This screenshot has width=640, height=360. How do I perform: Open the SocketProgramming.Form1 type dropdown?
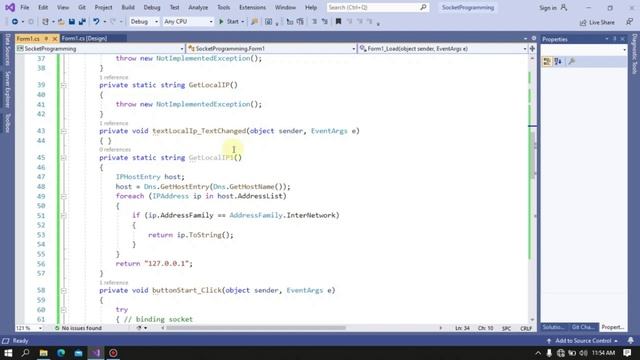(353, 49)
